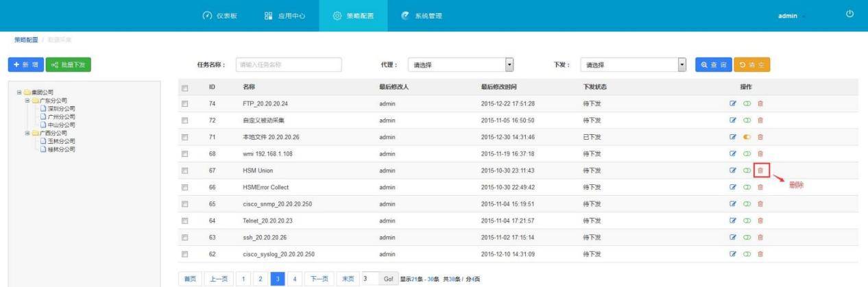Viewport: 868px width, 287px height.
Task: Tick the select-all checkbox in table header
Action: [x=184, y=88]
